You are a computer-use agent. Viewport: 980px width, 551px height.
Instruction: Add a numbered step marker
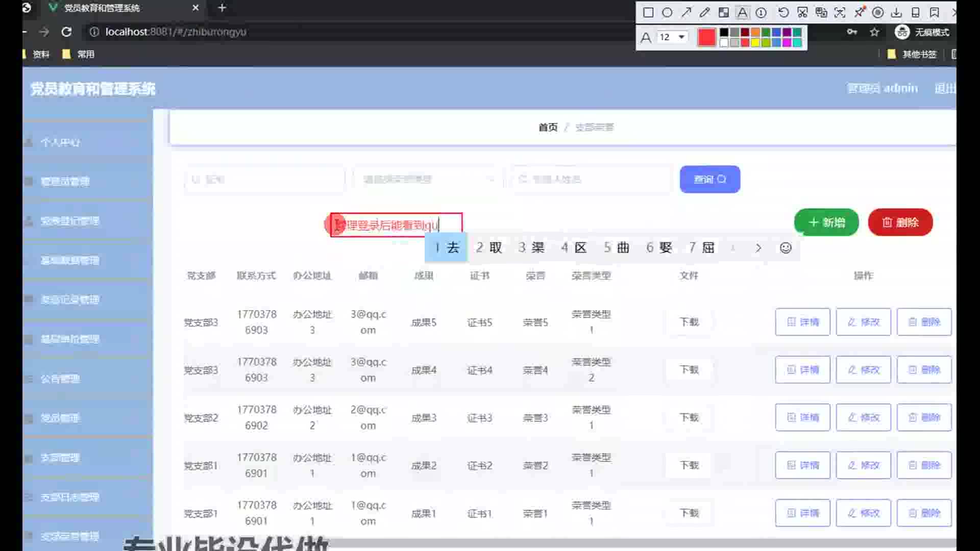click(761, 13)
